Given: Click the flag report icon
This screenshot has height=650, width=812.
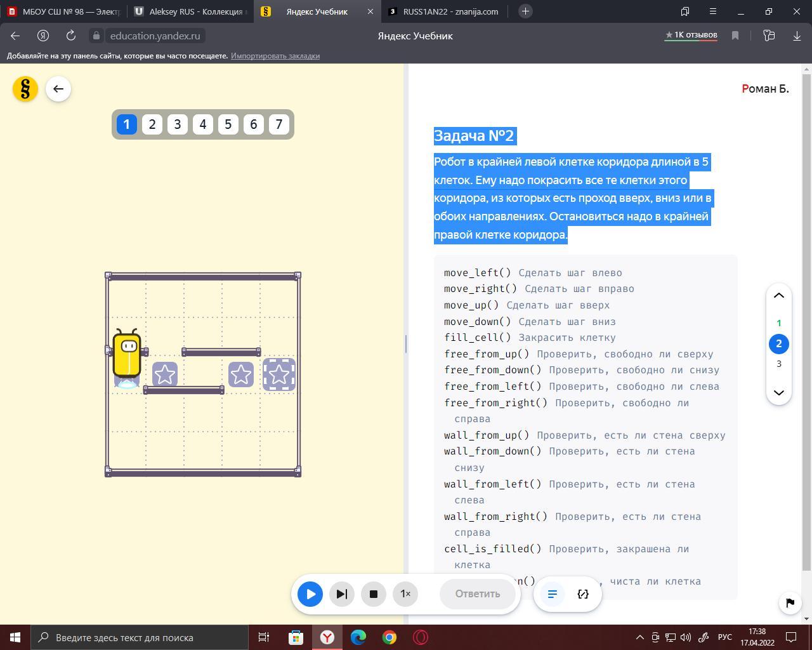Looking at the screenshot, I should pyautogui.click(x=790, y=602).
